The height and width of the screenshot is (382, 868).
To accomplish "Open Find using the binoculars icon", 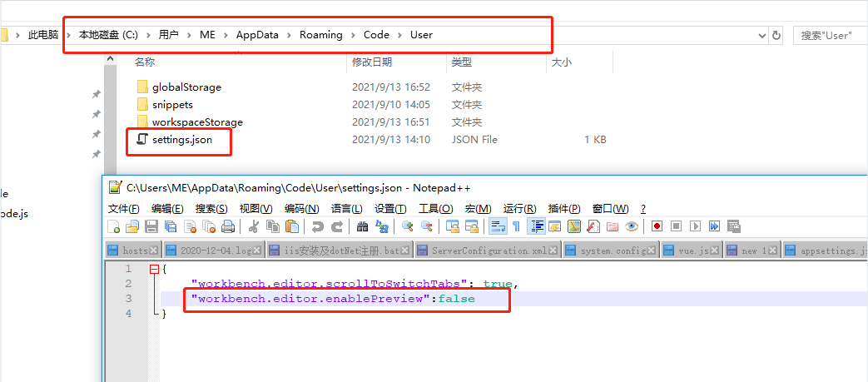I will click(x=363, y=226).
